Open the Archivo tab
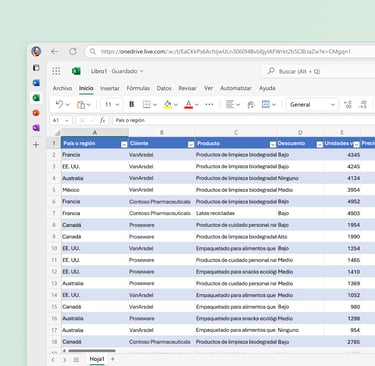Screen dimensions: 375x366 pyautogui.click(x=62, y=88)
